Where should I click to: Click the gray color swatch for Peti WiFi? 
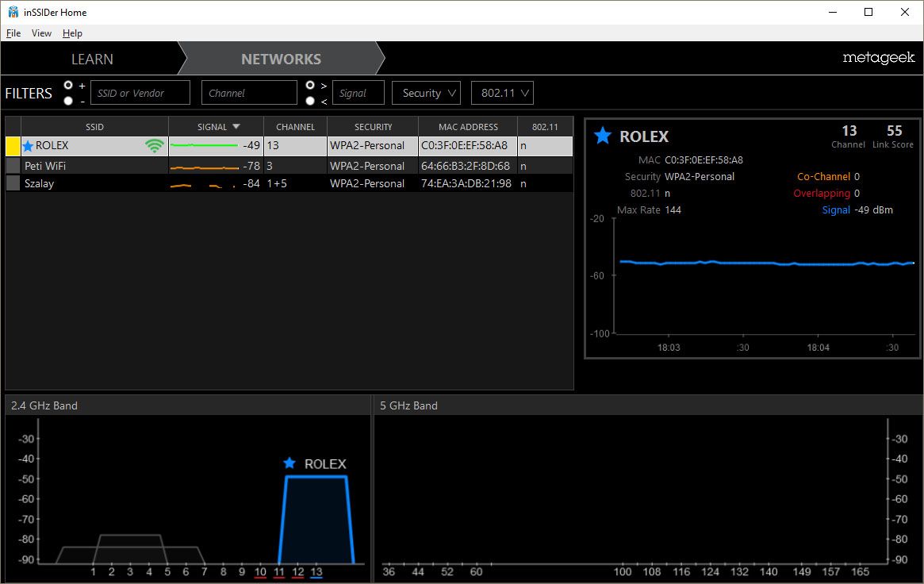pyautogui.click(x=13, y=166)
